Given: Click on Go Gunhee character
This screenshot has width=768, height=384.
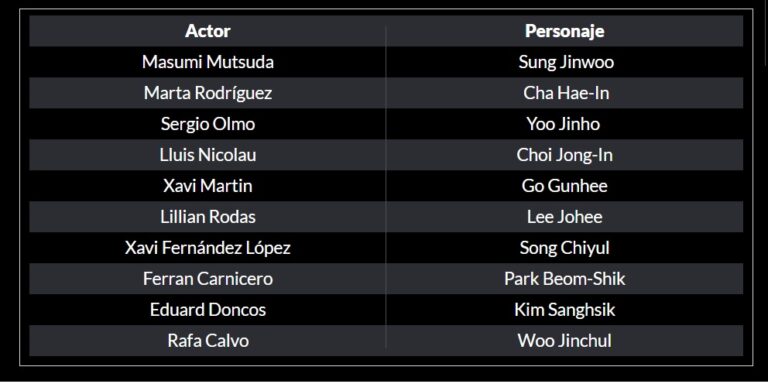Looking at the screenshot, I should [x=564, y=186].
